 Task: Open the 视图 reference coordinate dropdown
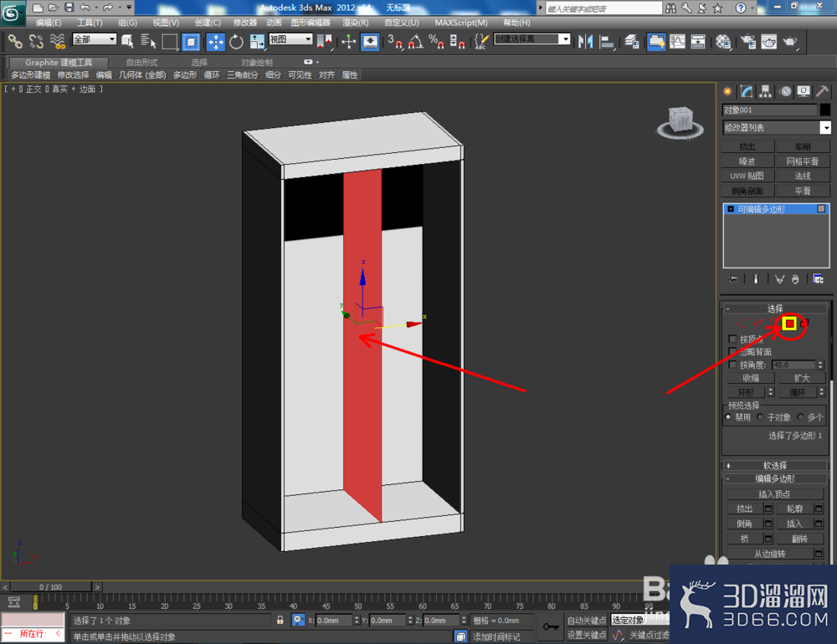tap(290, 39)
